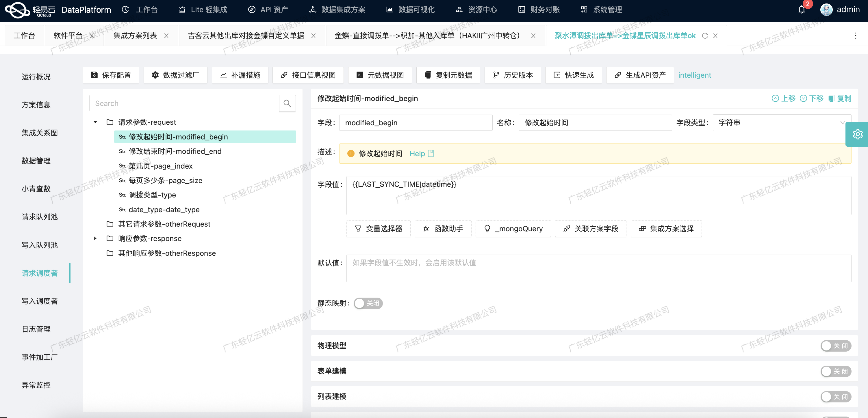Screen dimensions: 868x418
Task: Close the 软件平台 tab
Action: pos(92,36)
